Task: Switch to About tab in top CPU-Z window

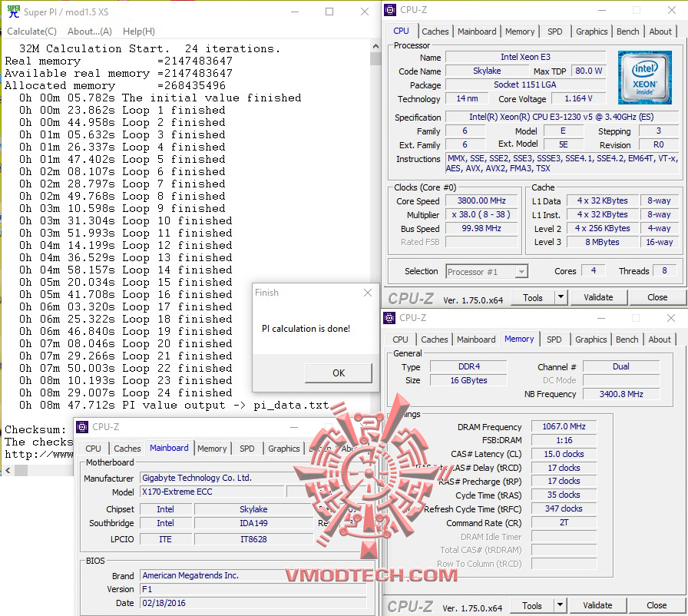Action: (x=660, y=31)
